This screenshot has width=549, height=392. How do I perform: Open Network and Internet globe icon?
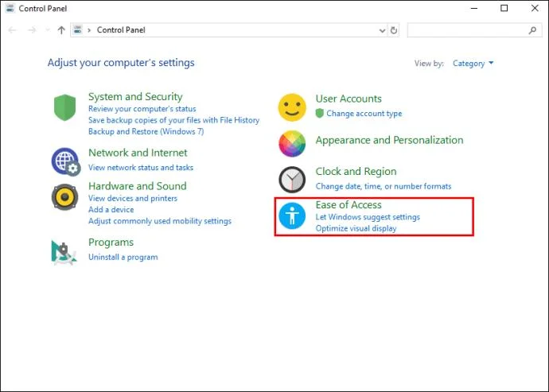point(66,161)
